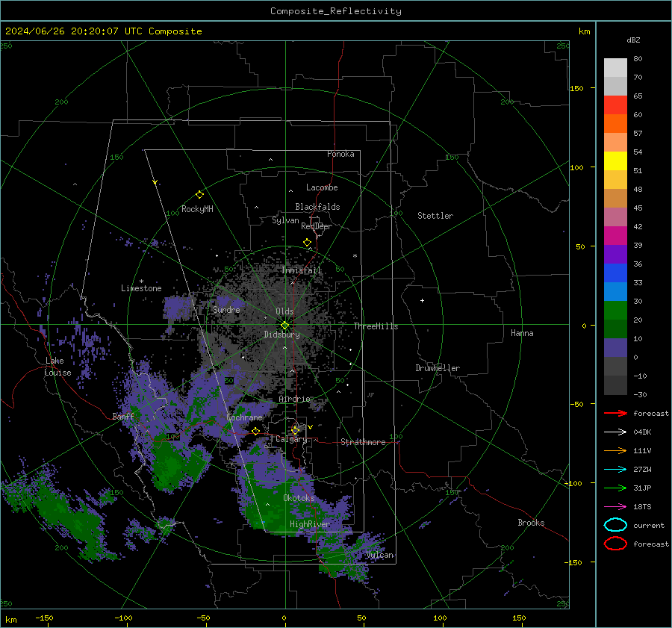Screen dimensions: 672x628
Task: Click the Sylvan label
Action: click(x=285, y=220)
